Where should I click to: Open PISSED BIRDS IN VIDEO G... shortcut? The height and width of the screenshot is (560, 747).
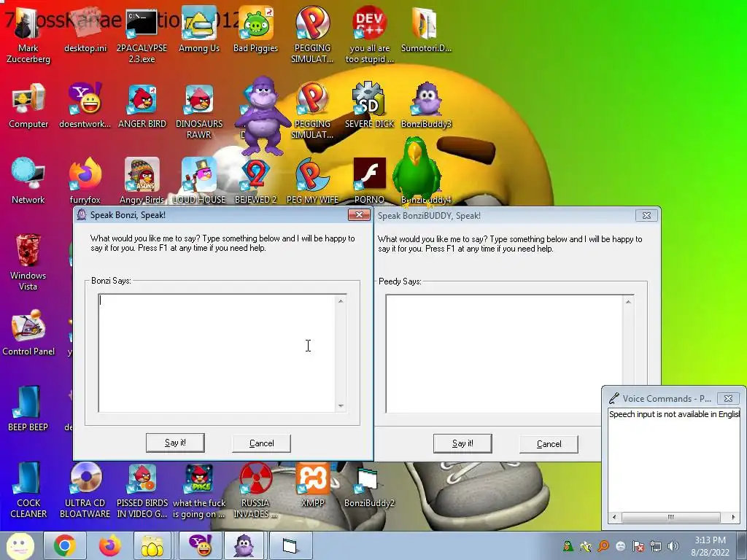142,491
